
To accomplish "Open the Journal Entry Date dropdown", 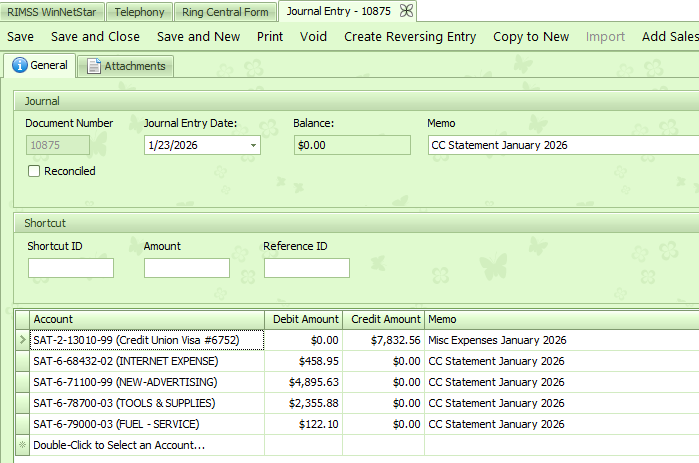I will click(x=253, y=145).
